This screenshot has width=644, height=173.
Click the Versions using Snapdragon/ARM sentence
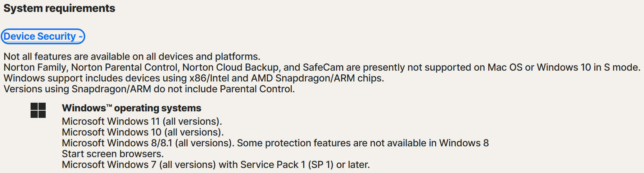(x=149, y=89)
